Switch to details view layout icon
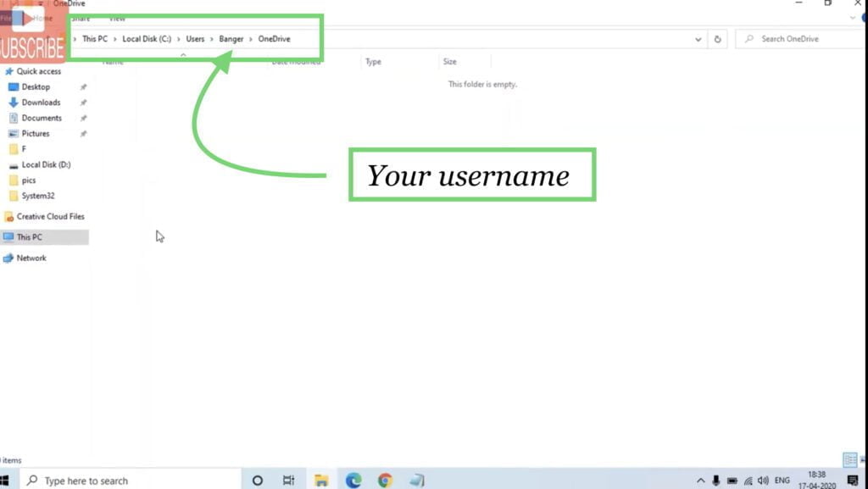868x489 pixels. point(849,459)
